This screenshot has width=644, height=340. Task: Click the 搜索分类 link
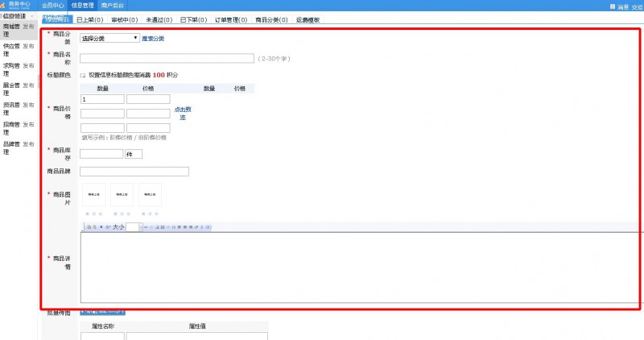click(x=153, y=38)
